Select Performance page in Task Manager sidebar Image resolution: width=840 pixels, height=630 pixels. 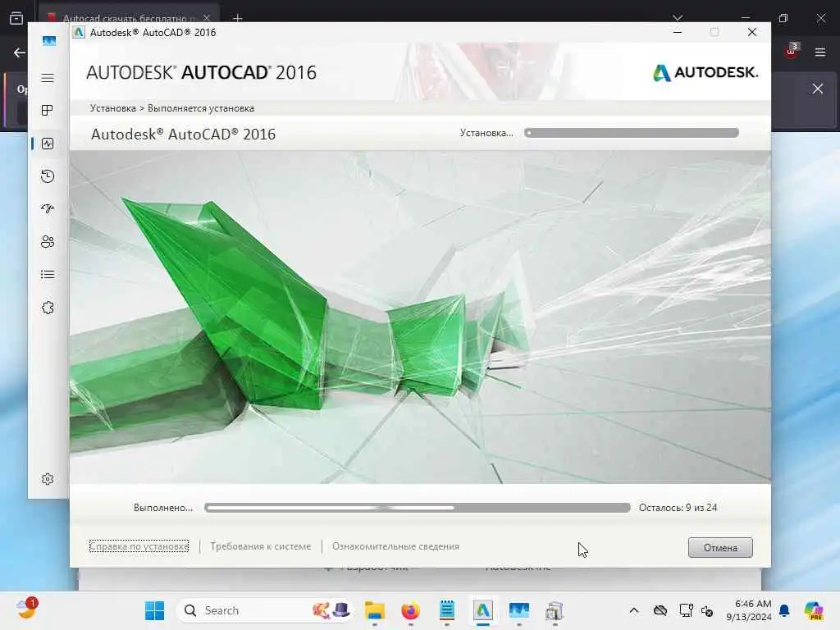pyautogui.click(x=48, y=144)
